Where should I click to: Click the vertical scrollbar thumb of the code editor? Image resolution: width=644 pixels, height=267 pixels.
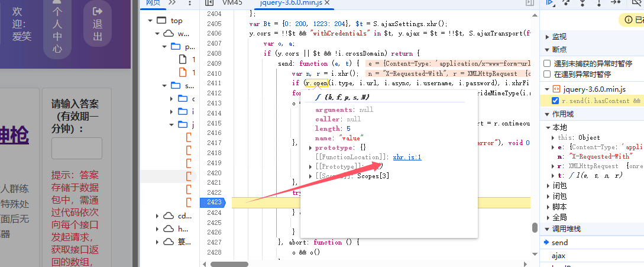pos(535,227)
